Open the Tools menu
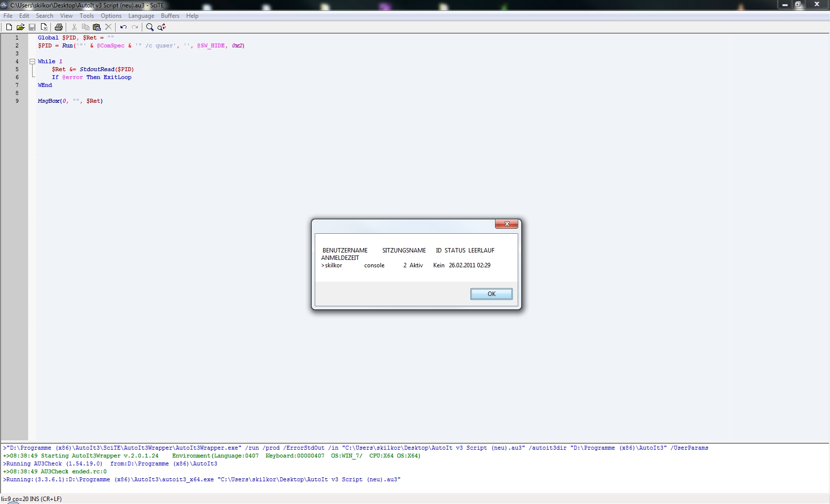 86,16
